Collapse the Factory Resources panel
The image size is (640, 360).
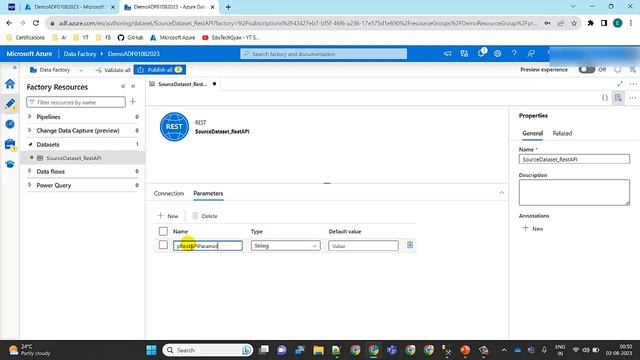point(133,87)
